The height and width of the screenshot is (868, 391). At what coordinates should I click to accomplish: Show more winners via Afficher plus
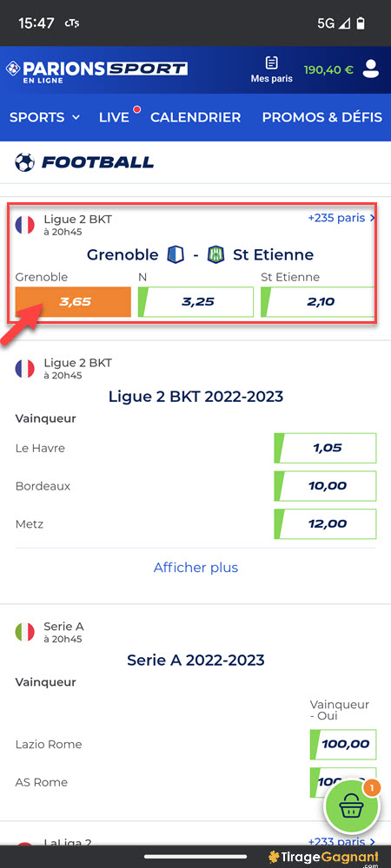195,568
